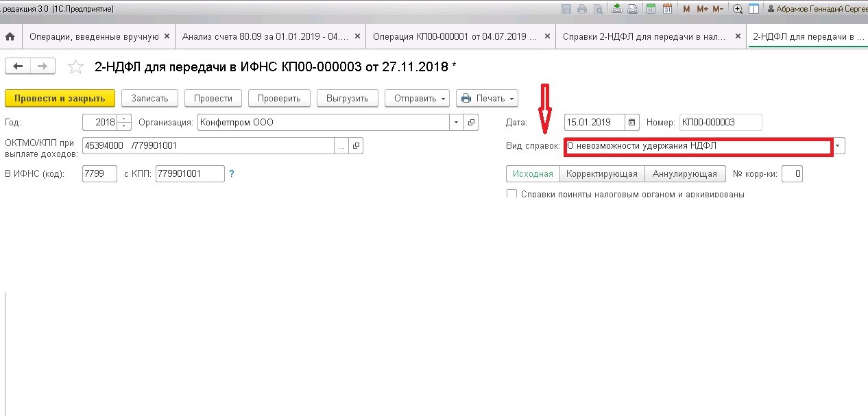
Task: Click the M+ memory add button
Action: [702, 9]
